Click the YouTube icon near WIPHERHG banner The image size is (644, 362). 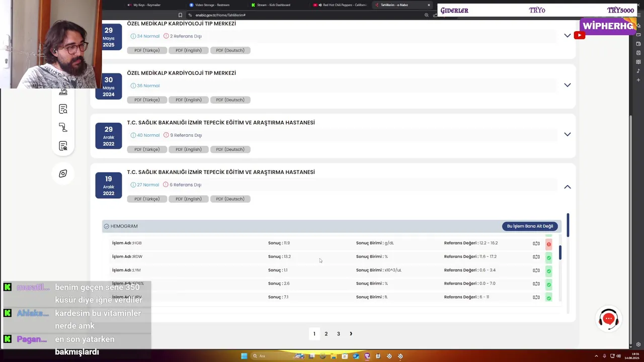(x=579, y=35)
